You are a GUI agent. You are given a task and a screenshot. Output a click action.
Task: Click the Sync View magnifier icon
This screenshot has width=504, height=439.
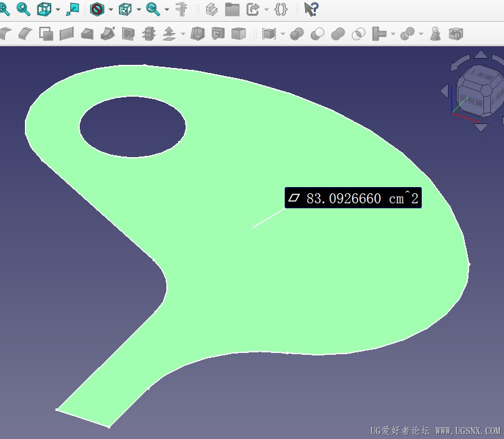pyautogui.click(x=153, y=9)
